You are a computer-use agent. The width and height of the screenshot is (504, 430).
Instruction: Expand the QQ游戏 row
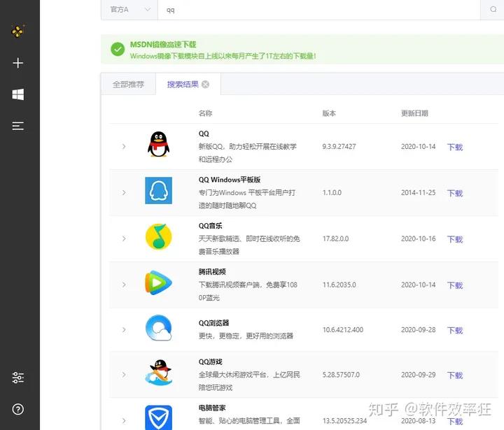(124, 375)
